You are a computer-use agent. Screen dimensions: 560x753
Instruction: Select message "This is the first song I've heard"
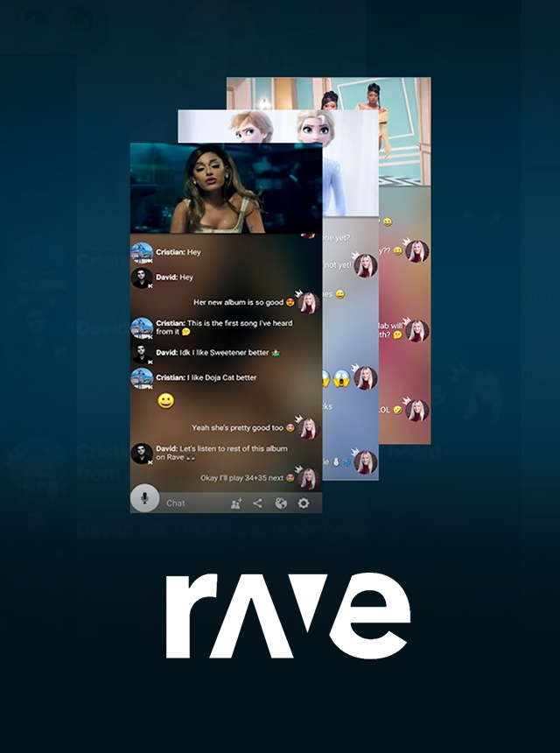(224, 327)
